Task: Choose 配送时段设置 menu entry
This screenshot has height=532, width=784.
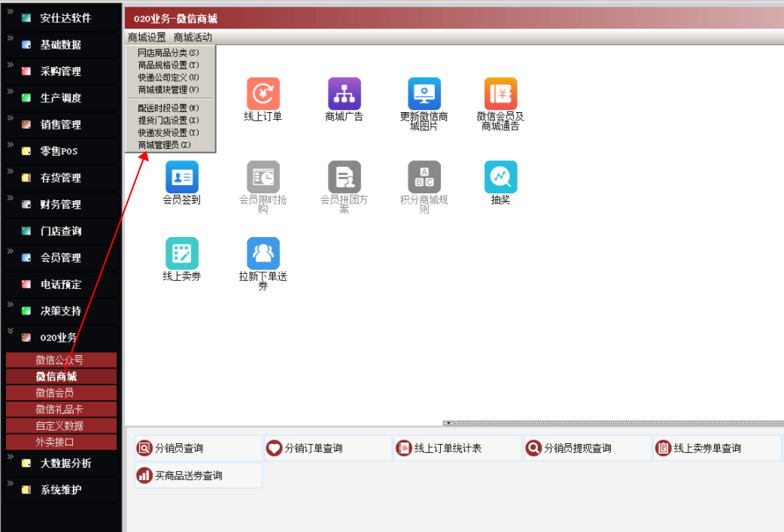Action: 169,108
